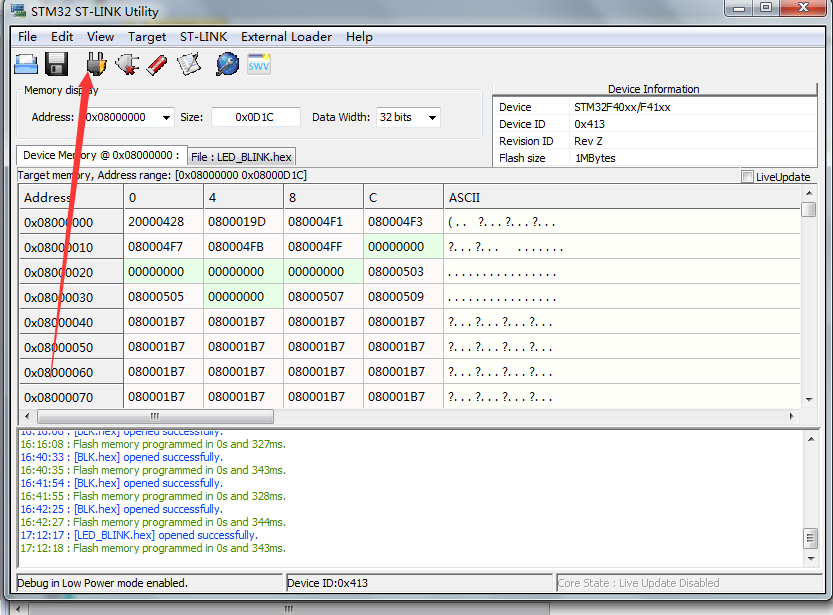Click column header C

403,198
